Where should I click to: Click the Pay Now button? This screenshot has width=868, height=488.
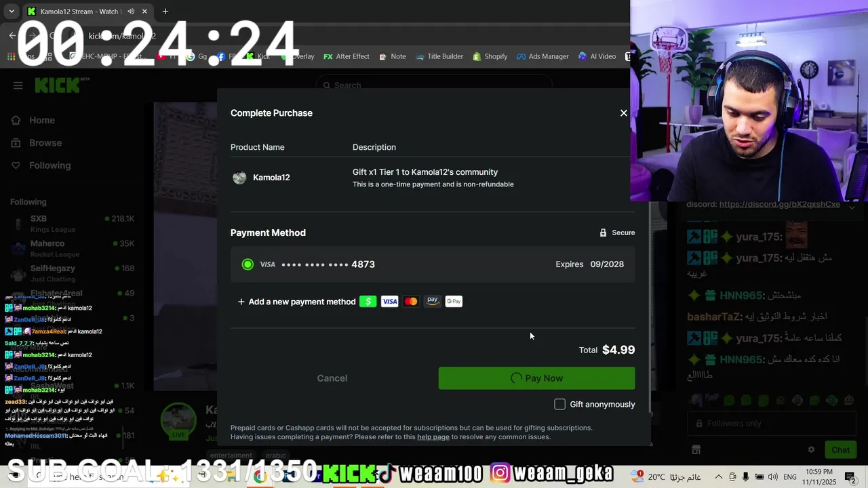pyautogui.click(x=536, y=378)
